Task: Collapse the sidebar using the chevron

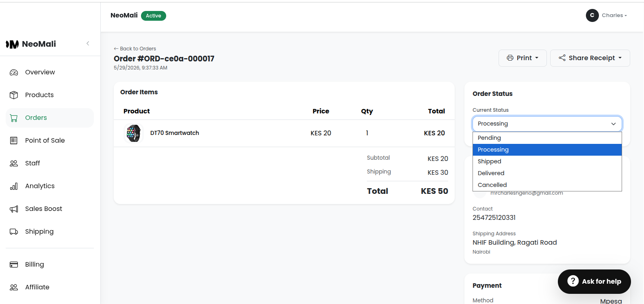Action: [x=88, y=43]
